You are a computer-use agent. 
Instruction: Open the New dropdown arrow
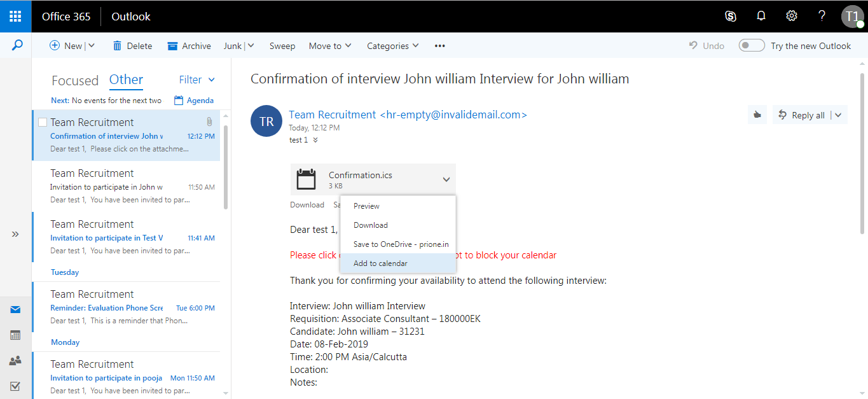click(x=91, y=46)
